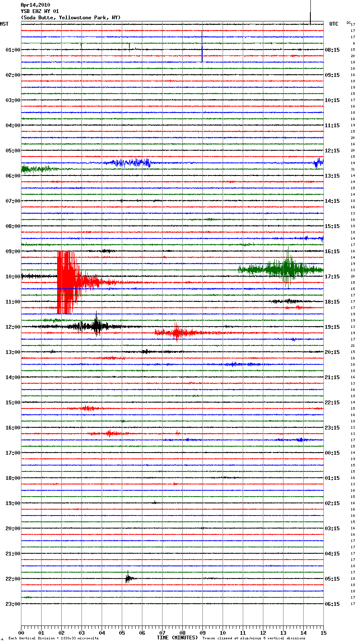This screenshot has width=357, height=644.
Task: Click the date text "Apr14,2010"
Action: [35, 5]
